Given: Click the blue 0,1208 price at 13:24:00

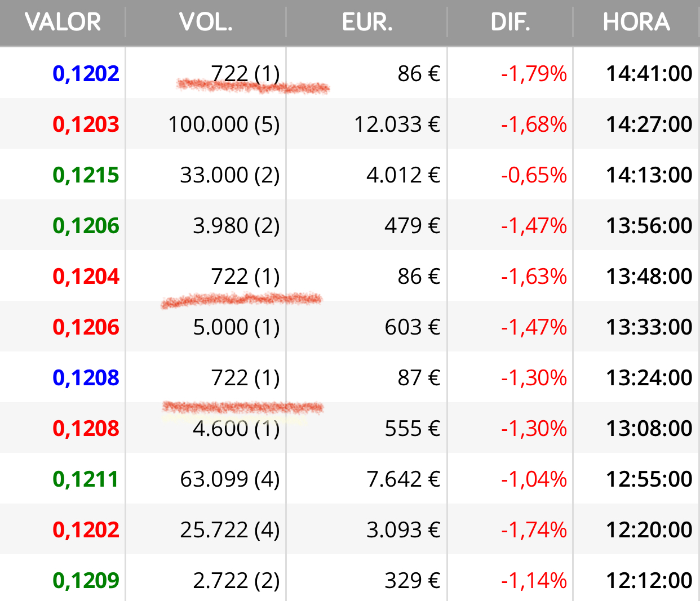Looking at the screenshot, I should 86,378.
